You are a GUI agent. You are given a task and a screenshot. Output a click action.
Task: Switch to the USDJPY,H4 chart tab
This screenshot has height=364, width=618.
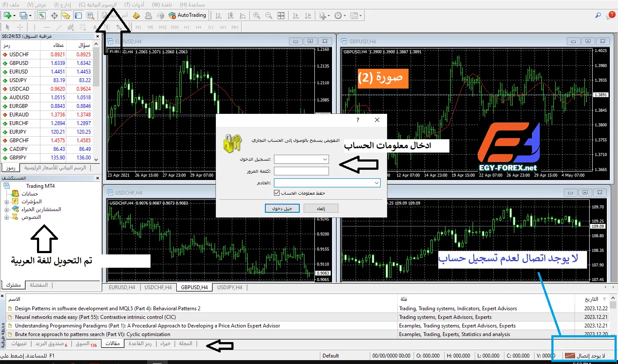[x=230, y=288]
